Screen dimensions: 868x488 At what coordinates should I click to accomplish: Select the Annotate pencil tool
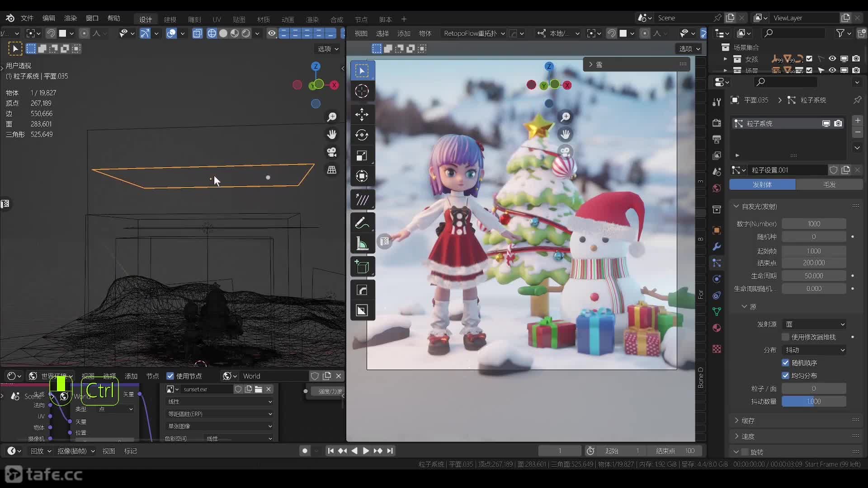tap(362, 223)
